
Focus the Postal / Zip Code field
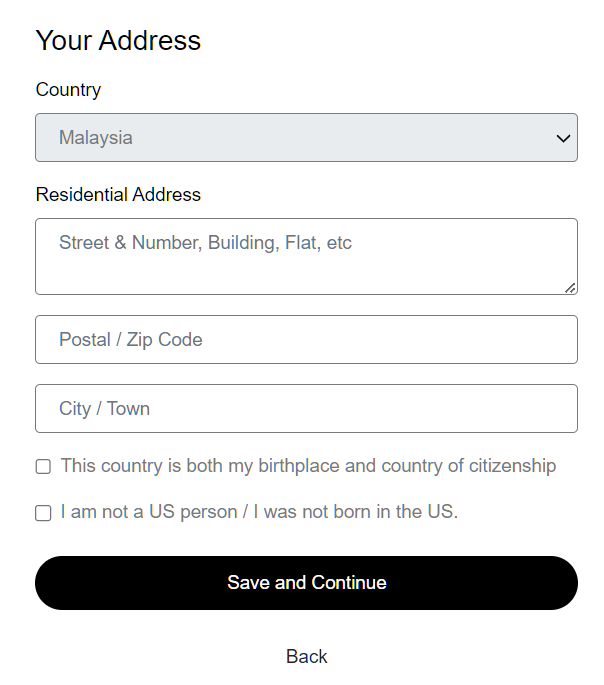(x=306, y=340)
